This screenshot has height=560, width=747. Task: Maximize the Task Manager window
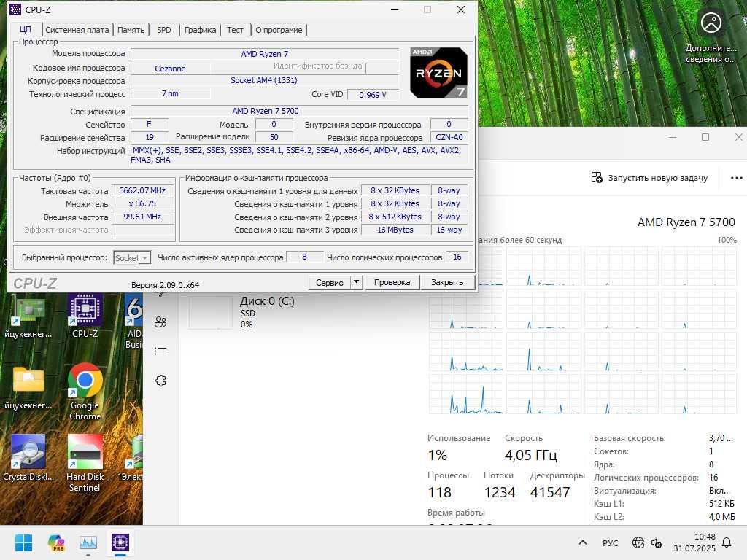point(705,137)
